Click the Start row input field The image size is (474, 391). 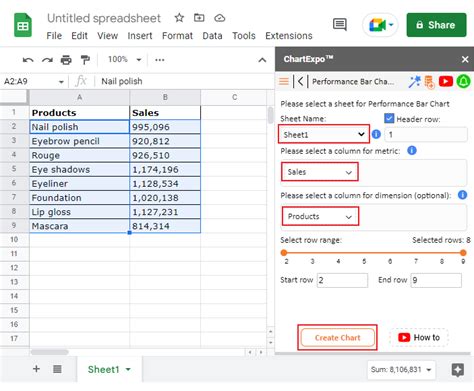(342, 280)
